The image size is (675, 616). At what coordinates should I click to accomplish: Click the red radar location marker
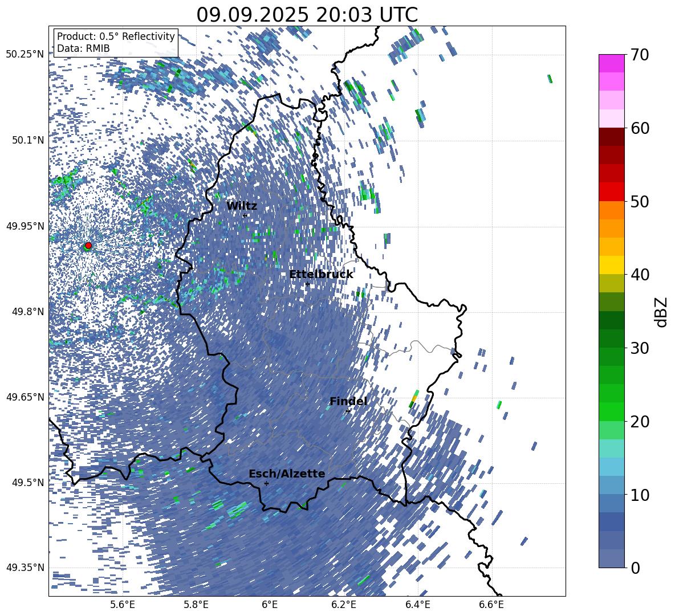pyautogui.click(x=88, y=245)
